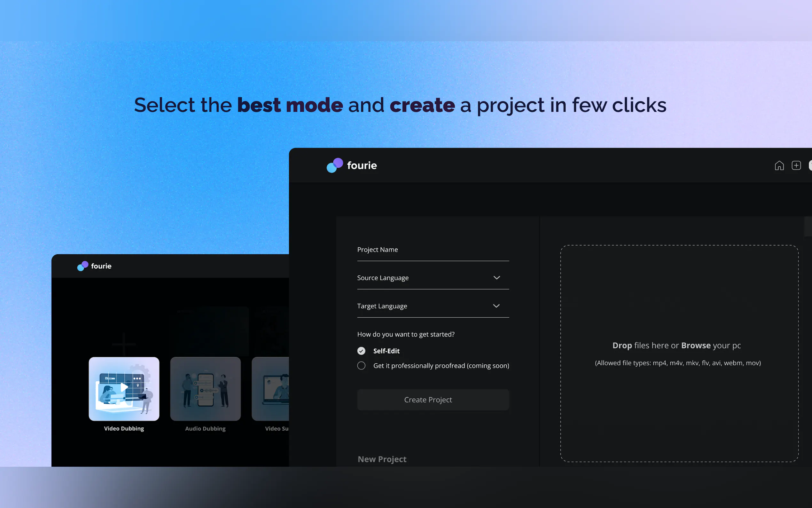Click the partially visible Video Subtitling card
The image size is (812, 508).
[270, 389]
